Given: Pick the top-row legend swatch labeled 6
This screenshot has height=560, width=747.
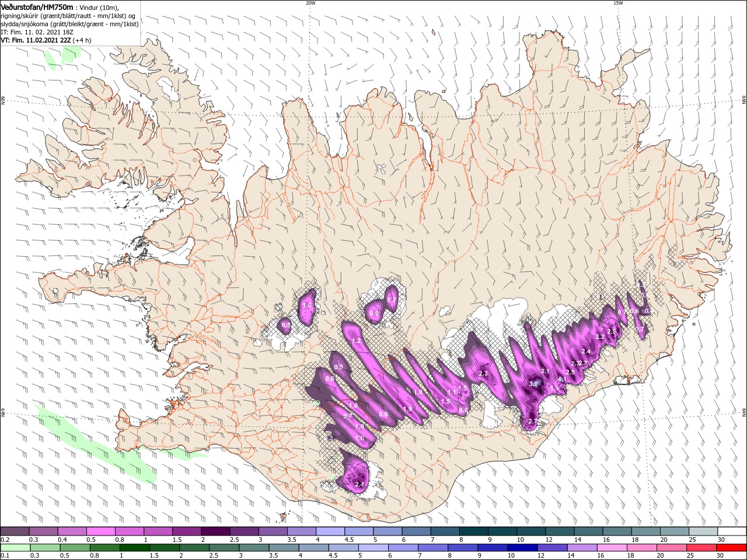Looking at the screenshot, I should (x=416, y=531).
